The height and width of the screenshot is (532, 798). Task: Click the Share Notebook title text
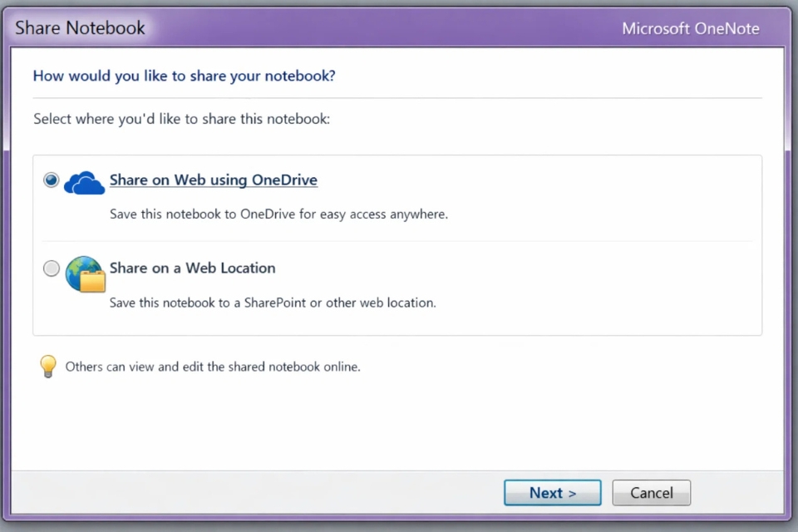(x=78, y=27)
